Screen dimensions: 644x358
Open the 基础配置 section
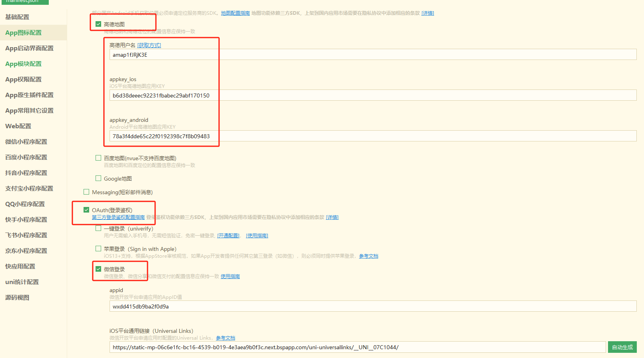[x=17, y=17]
